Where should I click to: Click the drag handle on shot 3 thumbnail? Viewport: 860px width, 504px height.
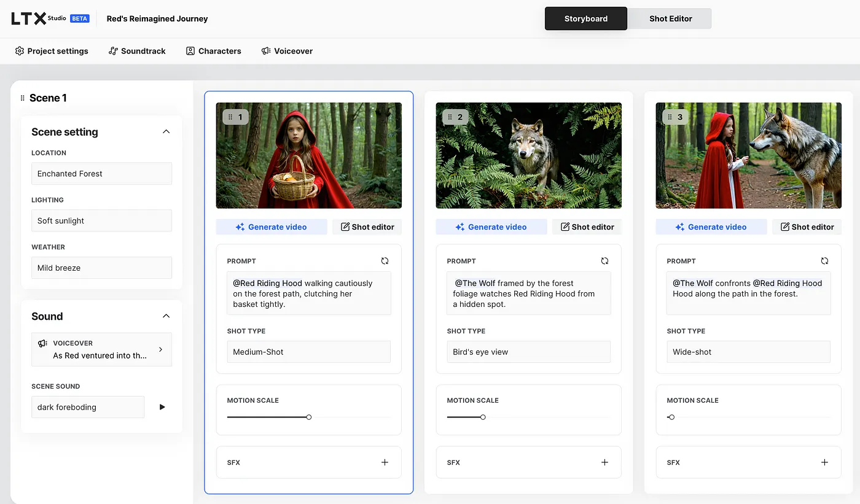670,117
